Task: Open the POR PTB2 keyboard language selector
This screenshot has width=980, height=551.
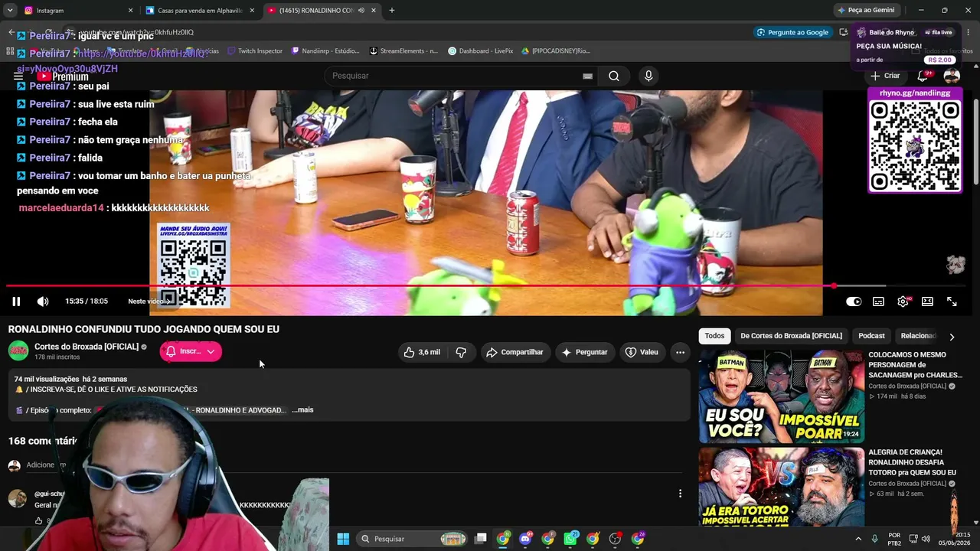Action: tap(894, 539)
